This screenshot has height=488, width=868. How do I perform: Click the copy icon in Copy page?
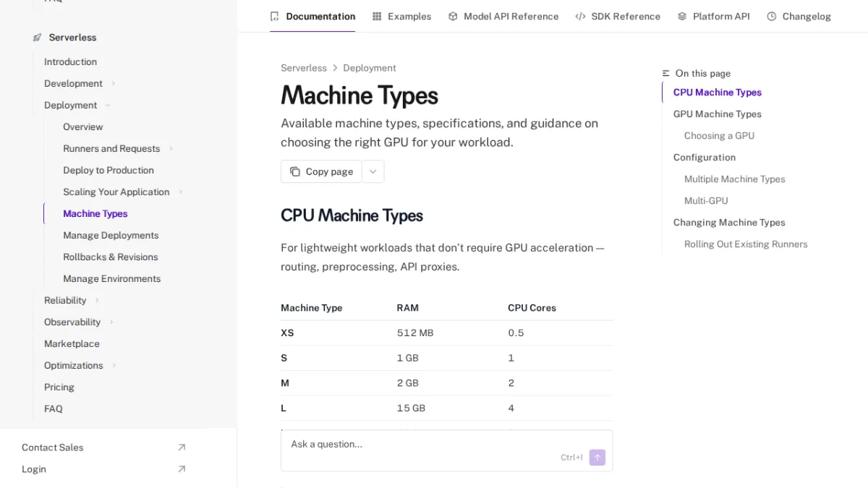point(295,171)
